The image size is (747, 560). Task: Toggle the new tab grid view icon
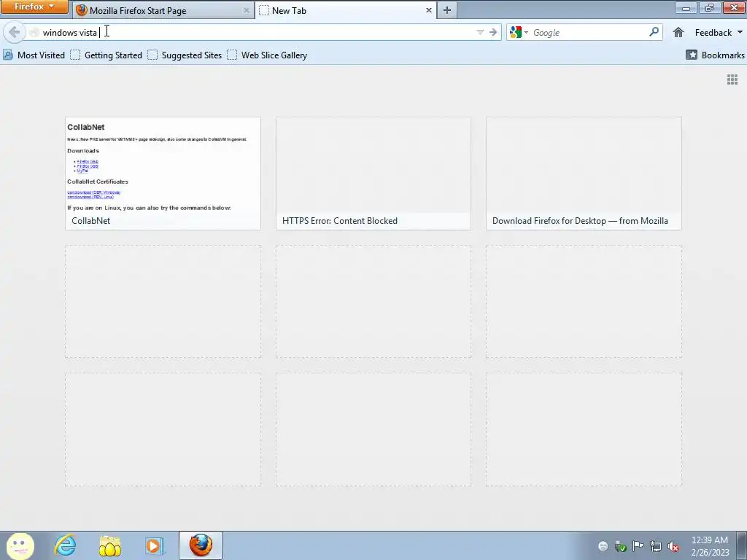click(732, 79)
